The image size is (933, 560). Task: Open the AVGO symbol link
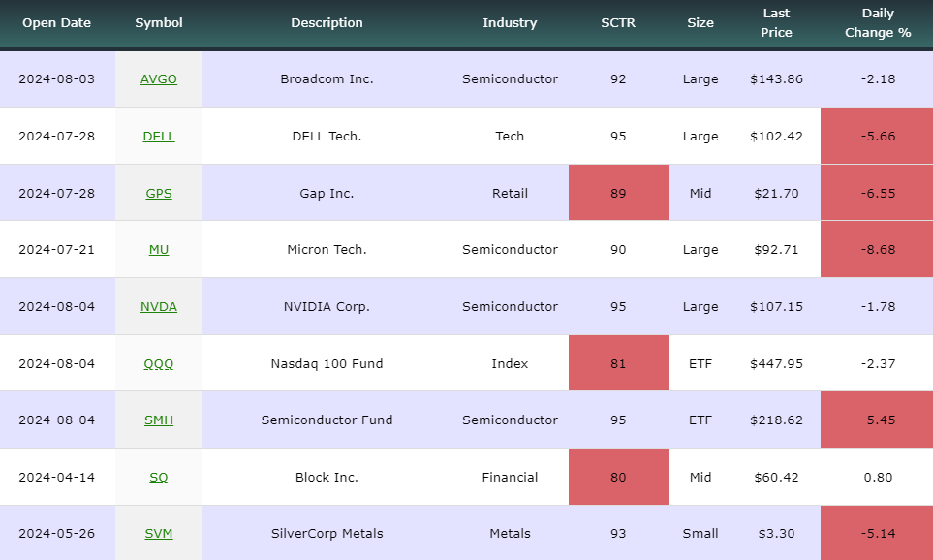158,79
